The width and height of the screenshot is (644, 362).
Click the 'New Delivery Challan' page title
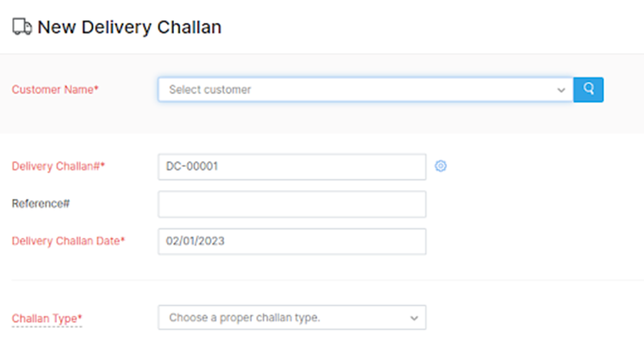click(x=129, y=27)
